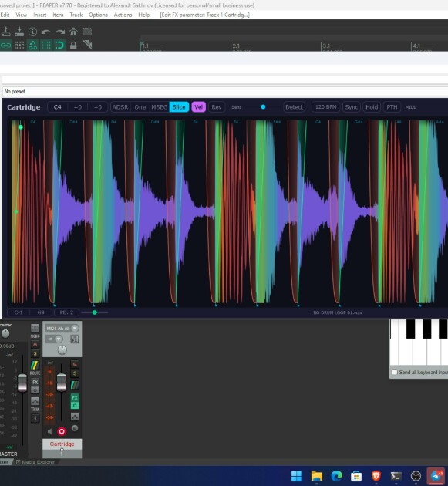Solo the Cartridge track
448x486 pixels.
(75, 373)
